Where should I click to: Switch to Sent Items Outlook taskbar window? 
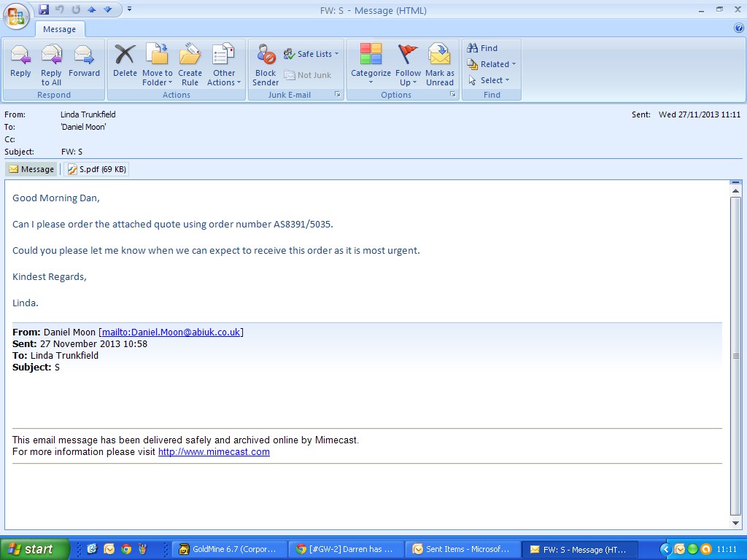tap(462, 549)
